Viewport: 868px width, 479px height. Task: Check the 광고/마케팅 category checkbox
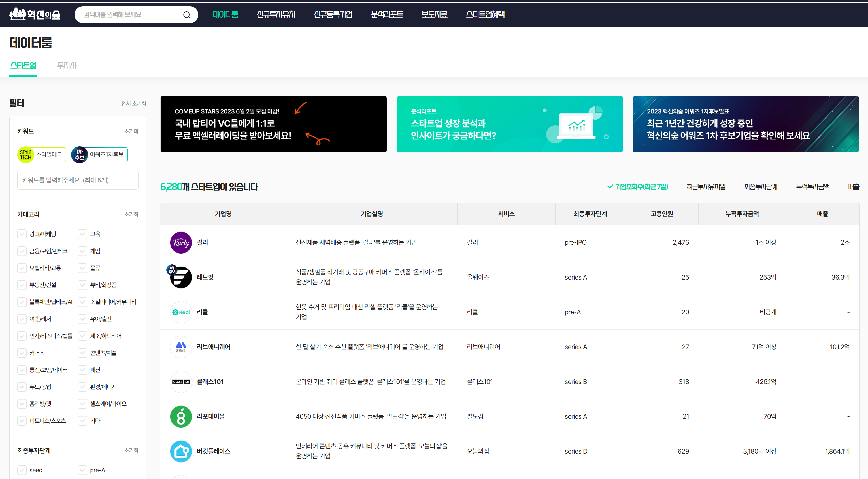coord(22,234)
